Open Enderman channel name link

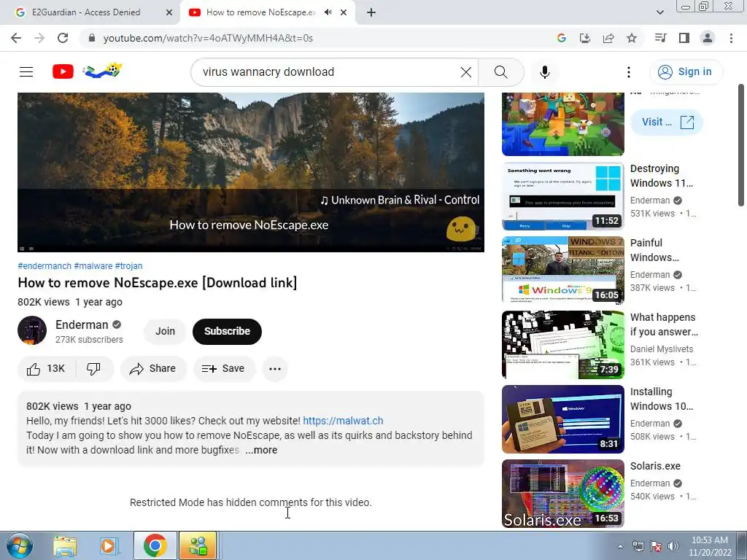82,324
